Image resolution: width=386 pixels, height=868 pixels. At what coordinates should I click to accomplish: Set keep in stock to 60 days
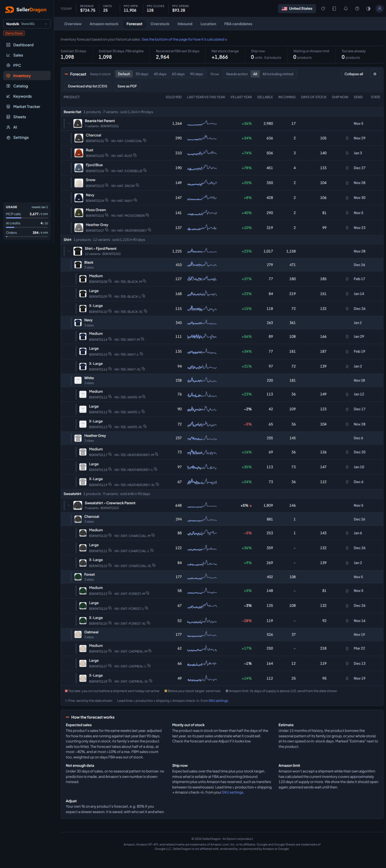tap(178, 74)
